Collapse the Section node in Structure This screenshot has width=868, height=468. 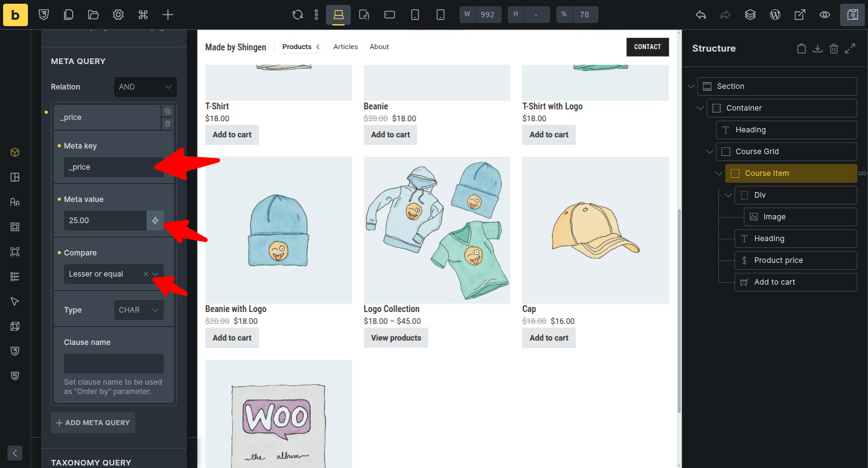[x=691, y=86]
